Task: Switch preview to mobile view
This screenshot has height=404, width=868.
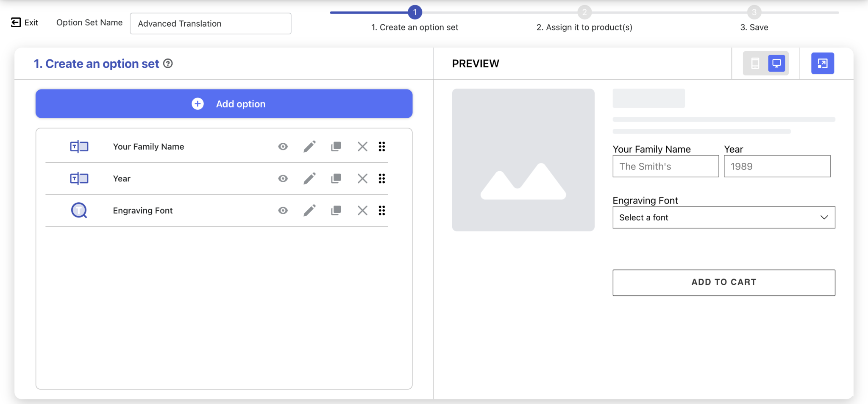Action: tap(755, 63)
